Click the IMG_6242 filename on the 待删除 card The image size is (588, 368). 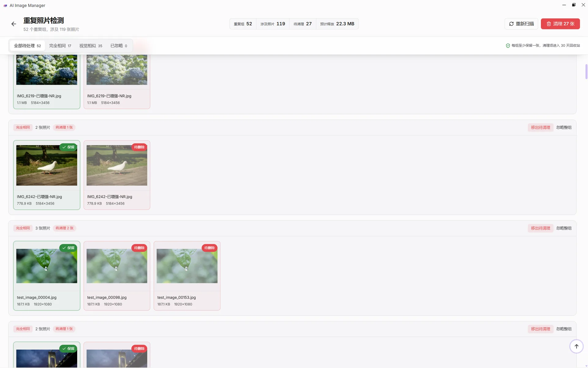pyautogui.click(x=110, y=197)
